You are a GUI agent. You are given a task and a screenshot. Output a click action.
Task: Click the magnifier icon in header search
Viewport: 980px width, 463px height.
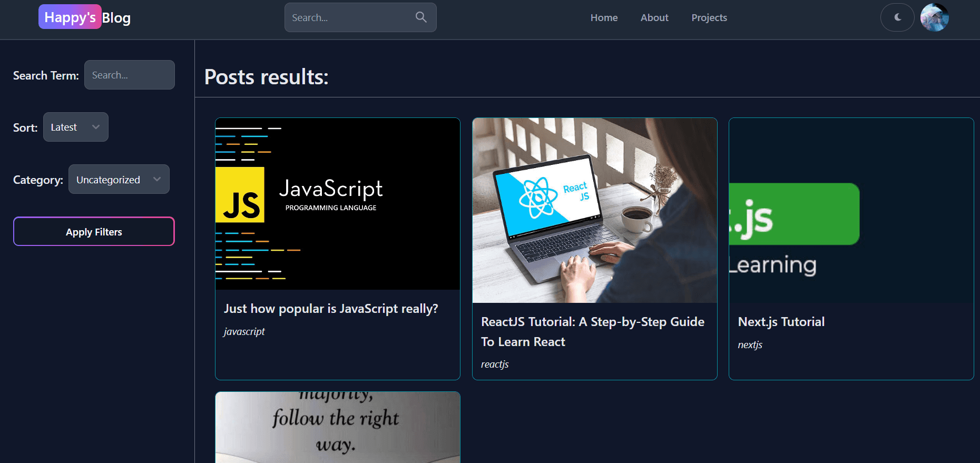pos(421,17)
